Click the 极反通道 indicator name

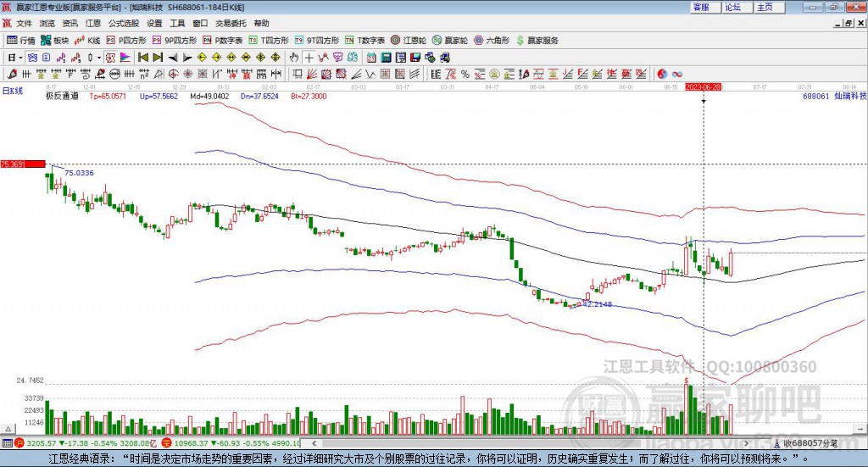(62, 96)
